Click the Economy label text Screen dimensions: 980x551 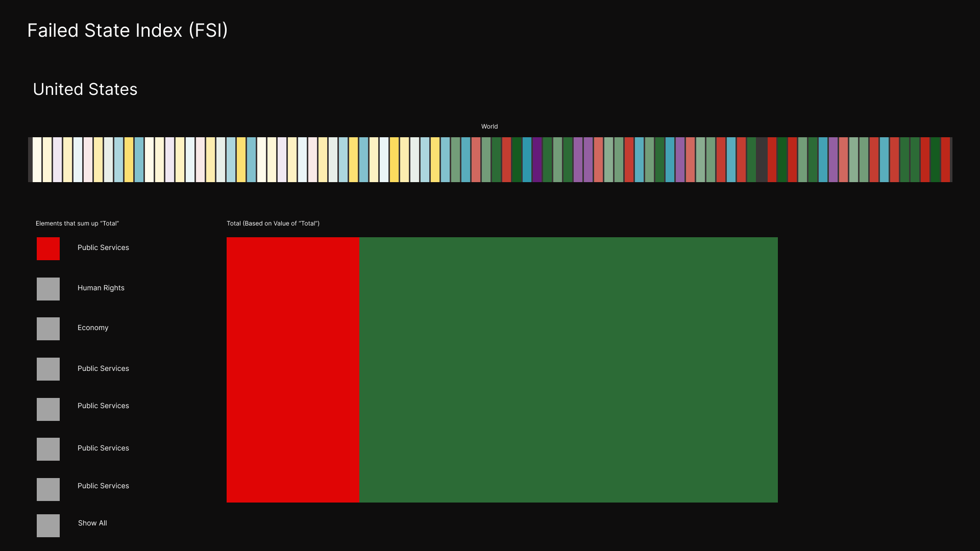tap(93, 328)
